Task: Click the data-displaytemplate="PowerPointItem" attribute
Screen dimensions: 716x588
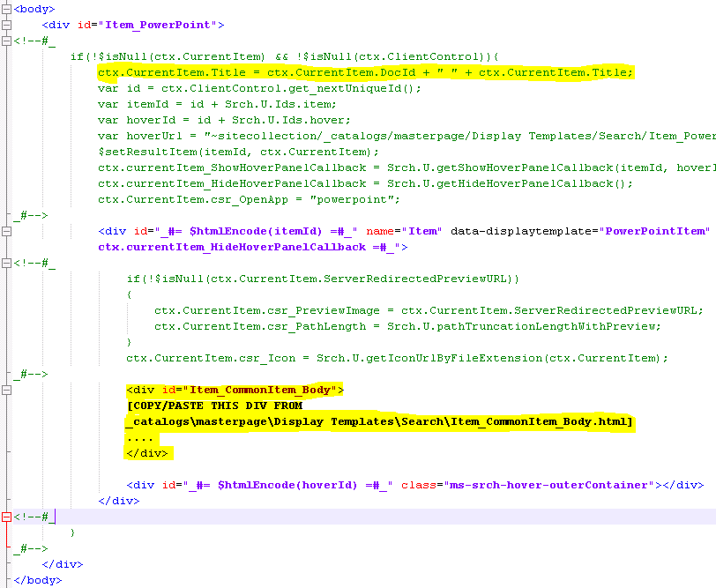Action: 580,231
